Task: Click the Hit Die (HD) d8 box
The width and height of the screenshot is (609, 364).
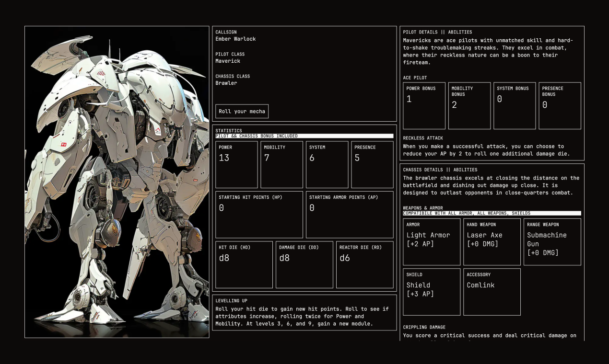Action: (x=244, y=265)
